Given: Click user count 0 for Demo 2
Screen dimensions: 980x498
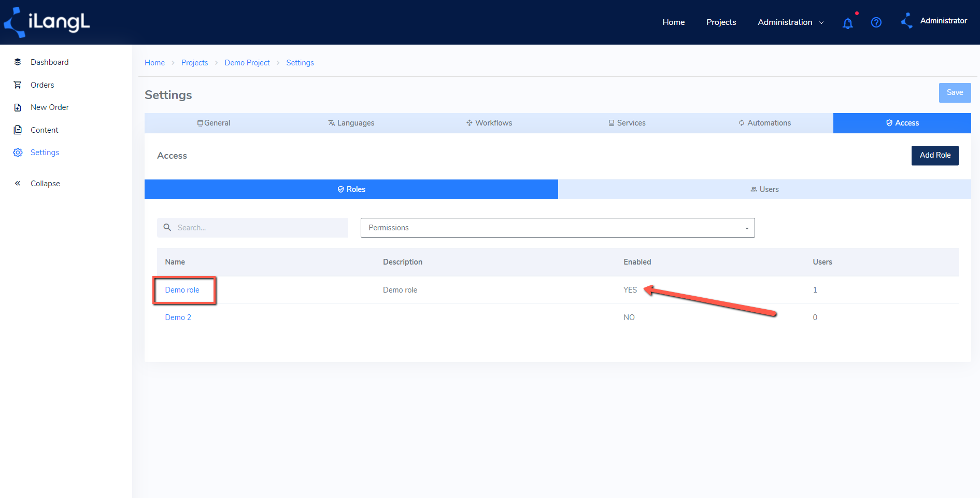Looking at the screenshot, I should [815, 317].
